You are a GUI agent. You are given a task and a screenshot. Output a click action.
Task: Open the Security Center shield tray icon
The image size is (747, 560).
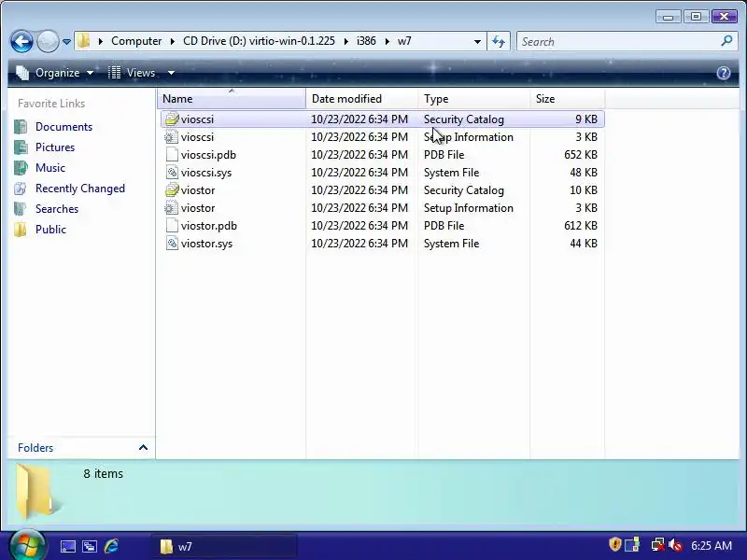pyautogui.click(x=614, y=544)
